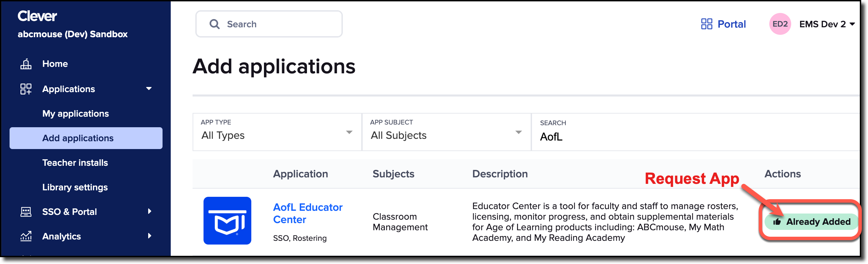868x264 pixels.
Task: Open the EMS Dev 2 account menu
Action: tap(827, 24)
